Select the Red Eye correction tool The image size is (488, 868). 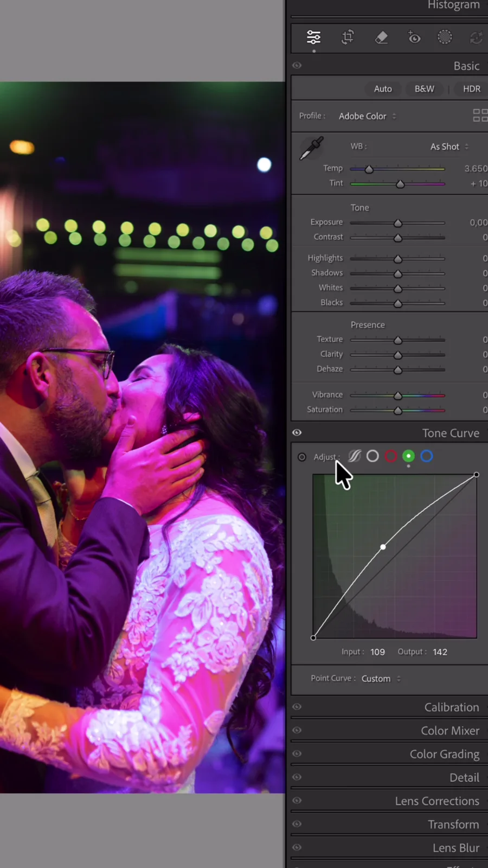click(x=414, y=37)
